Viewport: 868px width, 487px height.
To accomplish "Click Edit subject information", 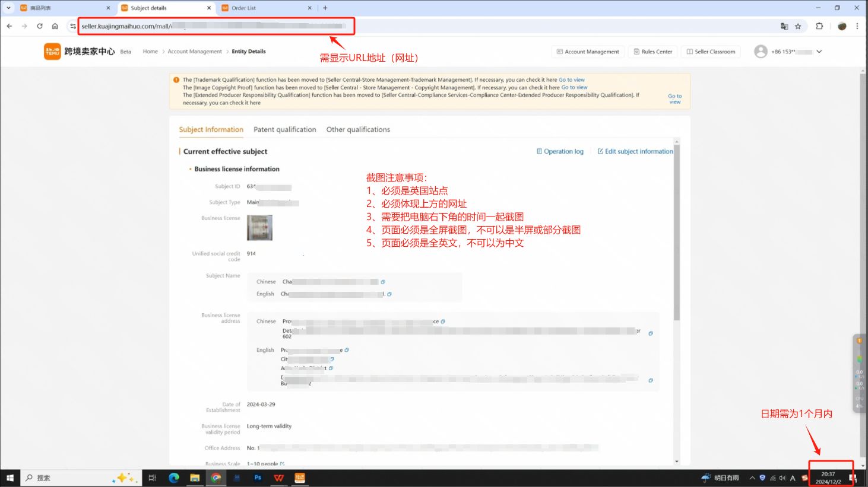I will pos(635,151).
